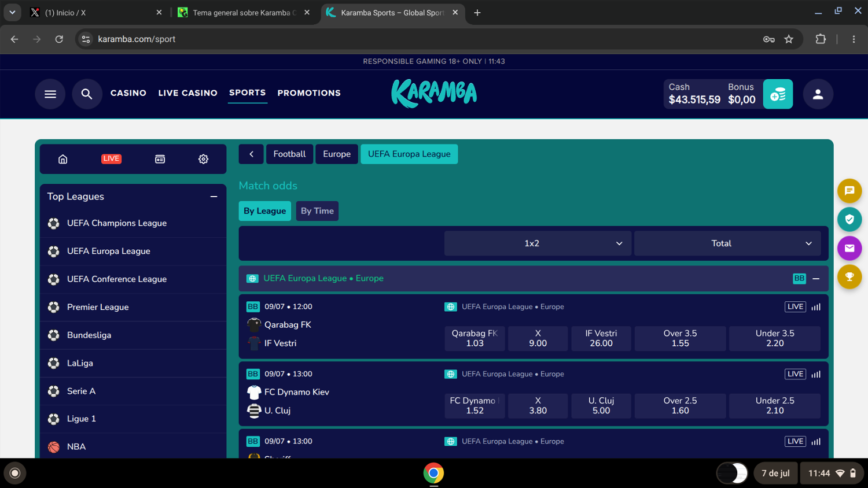This screenshot has width=868, height=488.
Task: Open sportsbook settings gear icon
Action: [x=203, y=159]
